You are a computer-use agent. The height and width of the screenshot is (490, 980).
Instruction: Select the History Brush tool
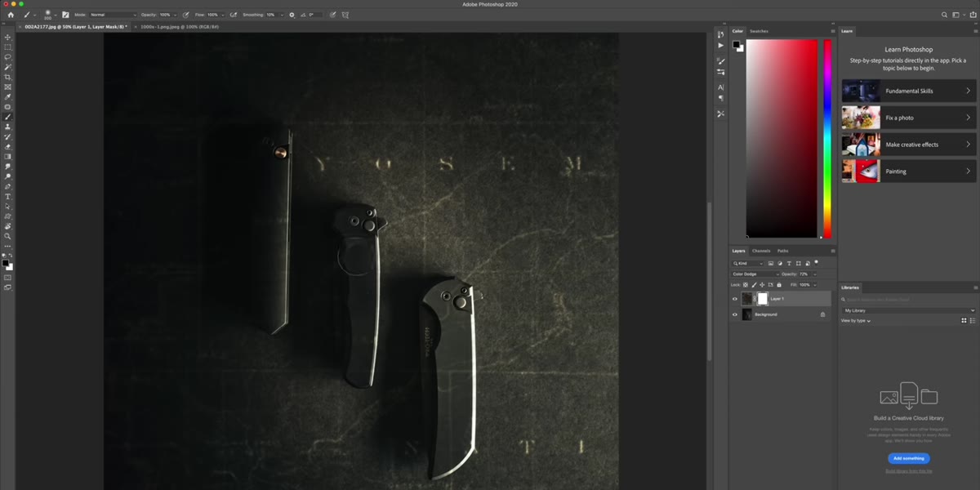tap(8, 136)
